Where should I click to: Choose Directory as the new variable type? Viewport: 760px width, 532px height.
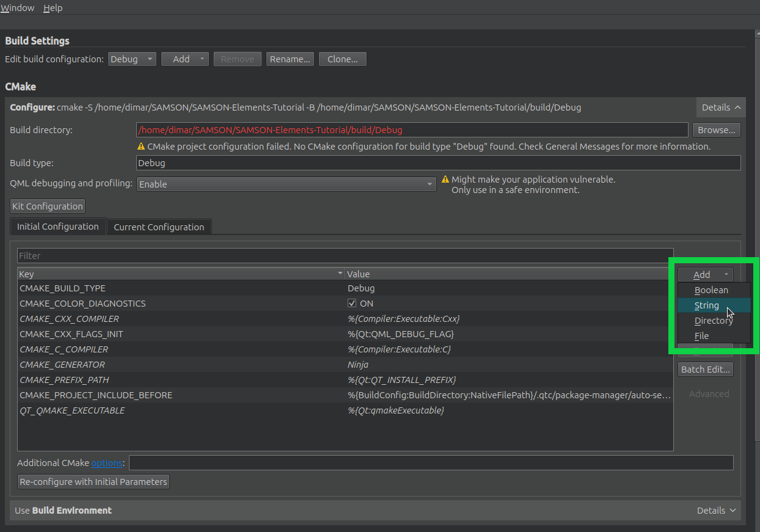713,320
